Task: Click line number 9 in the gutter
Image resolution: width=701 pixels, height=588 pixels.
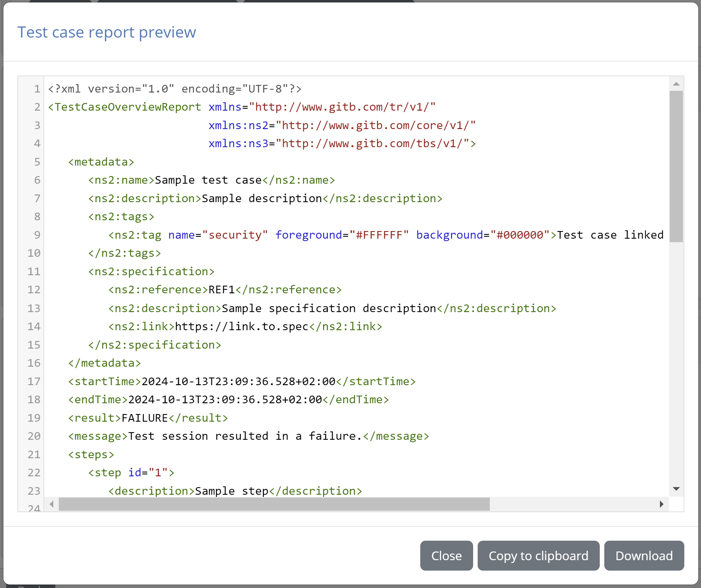Action: coord(37,235)
